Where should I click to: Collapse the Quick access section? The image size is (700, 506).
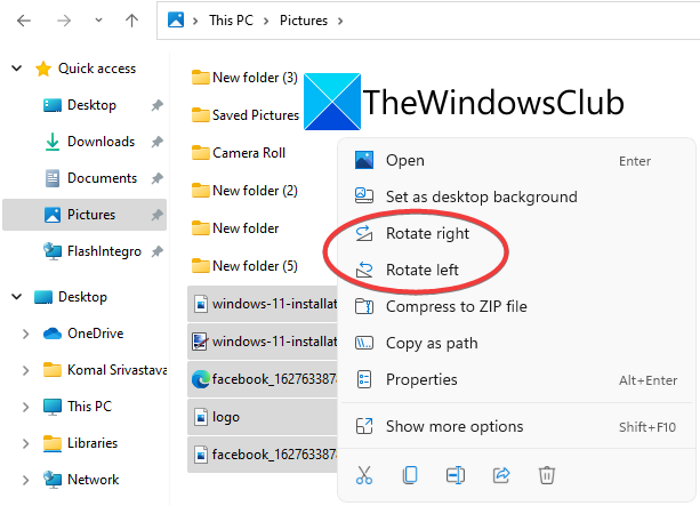click(x=17, y=68)
